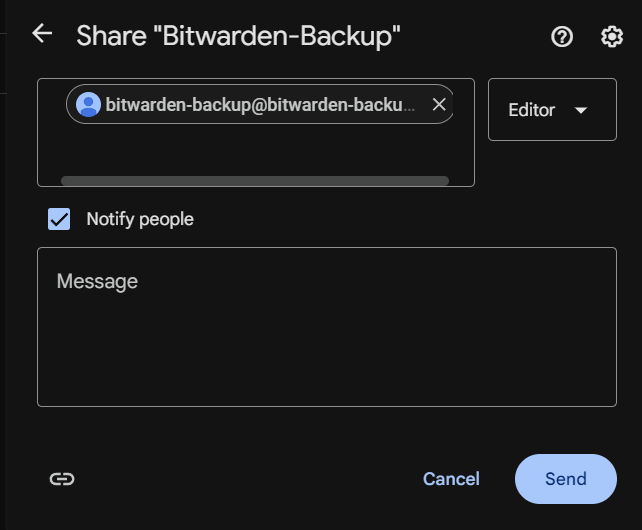Viewport: 642px width, 530px height.
Task: Click the horizontal scrollbar in the recipients box
Action: pos(255,181)
